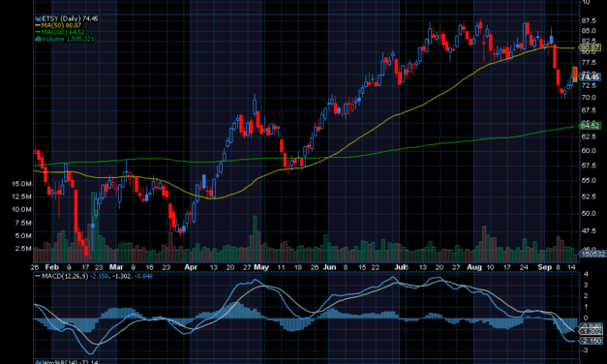Click the candlestick icon beside ETSY legend

click(x=38, y=18)
